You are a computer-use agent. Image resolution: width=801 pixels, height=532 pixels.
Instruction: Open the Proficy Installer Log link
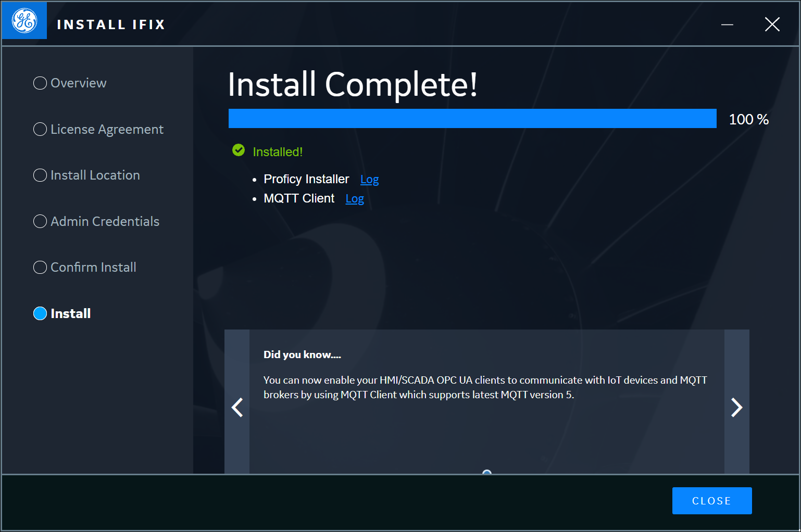click(x=370, y=180)
